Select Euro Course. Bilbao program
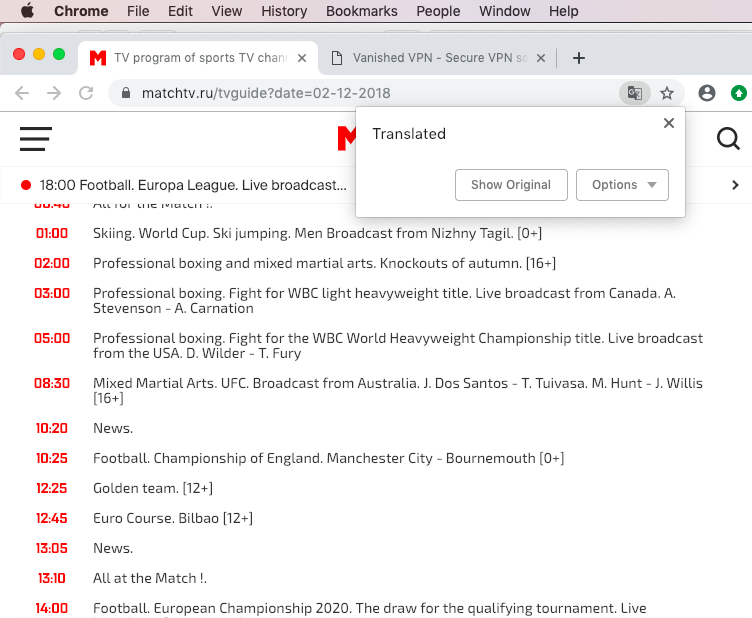The image size is (752, 618). 173,518
